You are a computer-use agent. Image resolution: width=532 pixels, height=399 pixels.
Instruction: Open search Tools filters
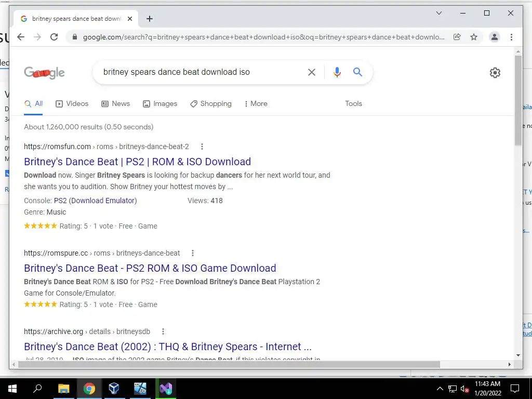(353, 104)
